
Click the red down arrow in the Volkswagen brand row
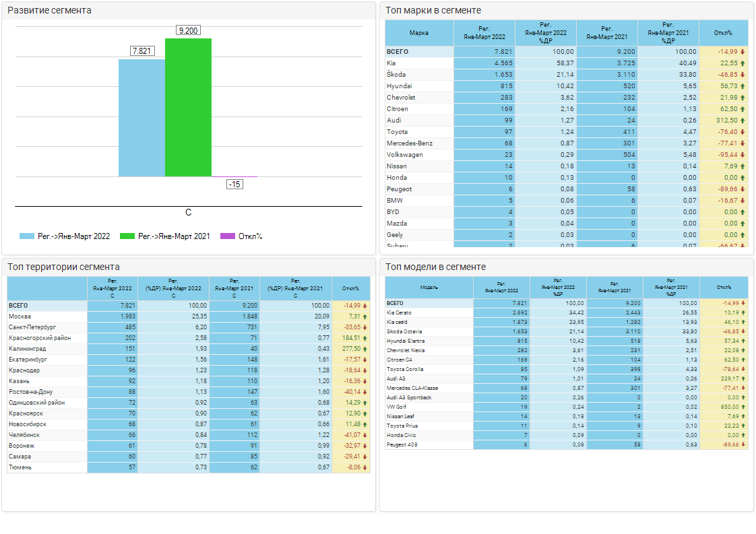[743, 155]
